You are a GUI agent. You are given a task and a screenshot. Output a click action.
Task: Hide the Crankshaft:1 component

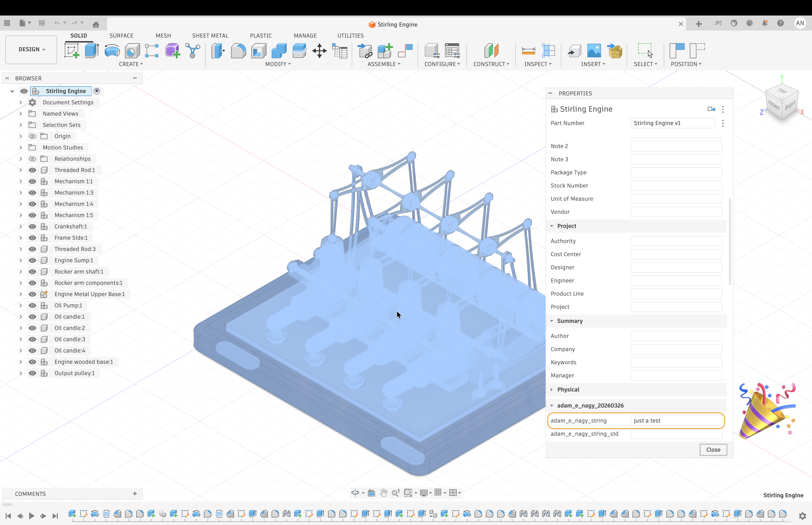tap(32, 226)
